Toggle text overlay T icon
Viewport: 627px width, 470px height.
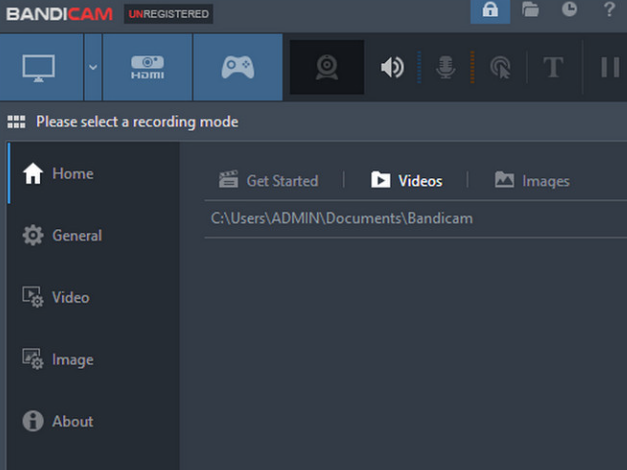[x=553, y=67]
